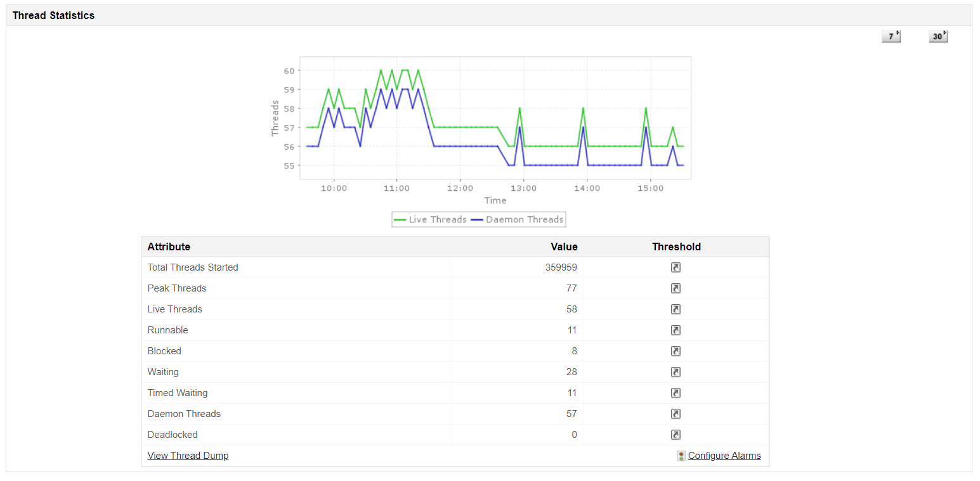
Task: Set threshold for Total Threads Started
Action: 675,267
